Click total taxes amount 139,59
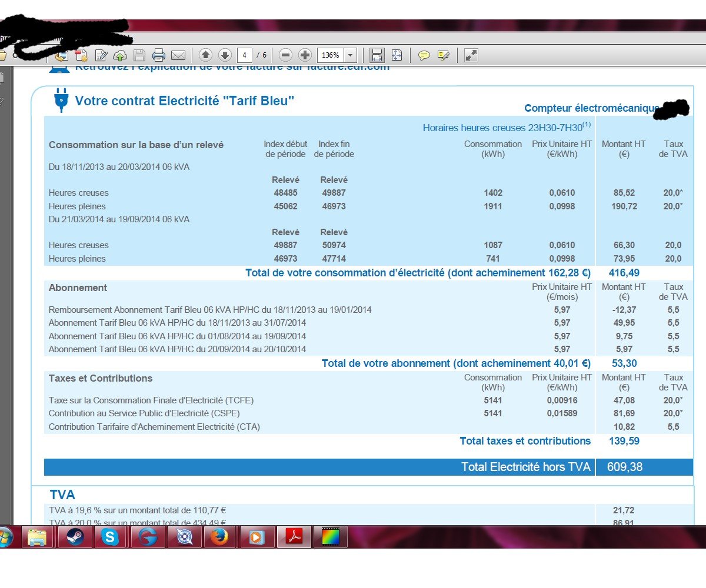This screenshot has width=706, height=588. point(624,441)
